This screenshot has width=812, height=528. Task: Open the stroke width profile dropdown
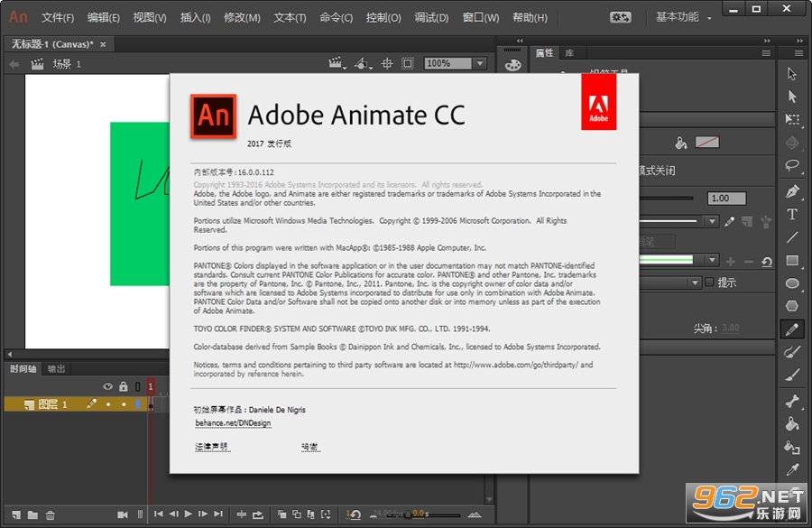tap(712, 260)
